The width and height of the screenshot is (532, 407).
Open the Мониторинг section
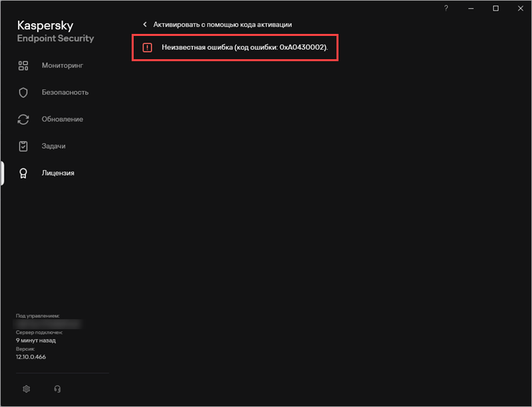pyautogui.click(x=63, y=65)
